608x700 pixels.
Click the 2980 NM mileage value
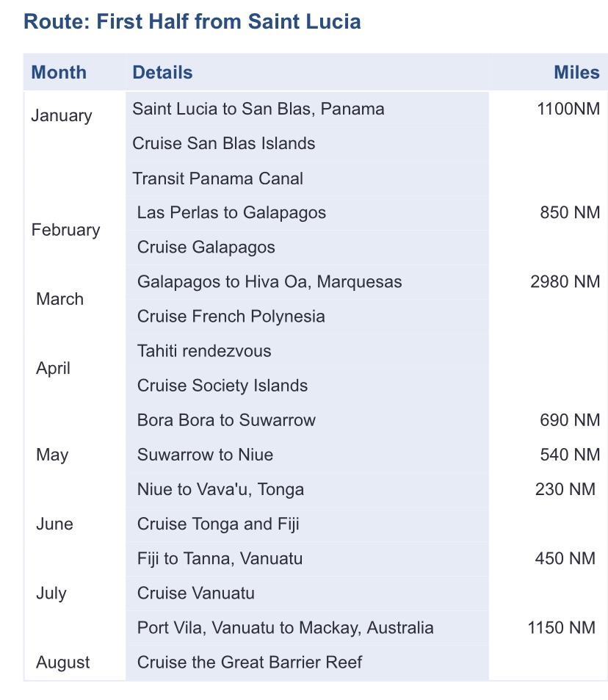pos(565,282)
